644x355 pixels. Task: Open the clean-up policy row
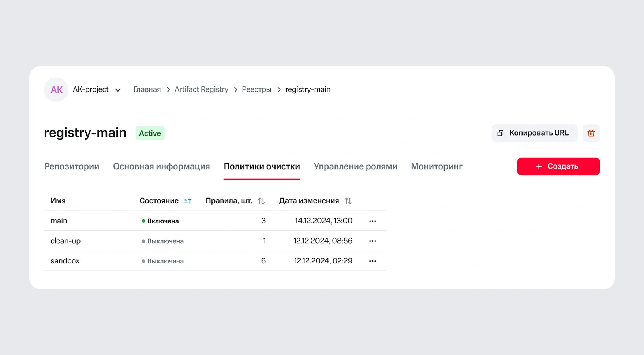coord(215,241)
